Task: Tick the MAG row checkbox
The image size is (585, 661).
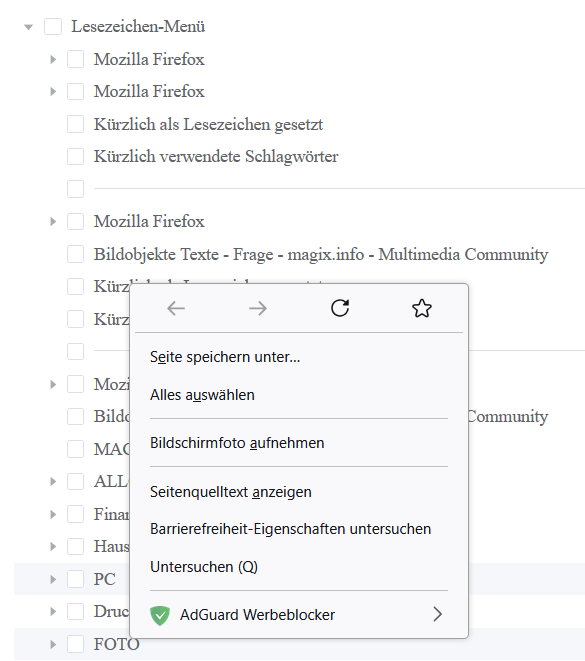Action: [x=75, y=449]
